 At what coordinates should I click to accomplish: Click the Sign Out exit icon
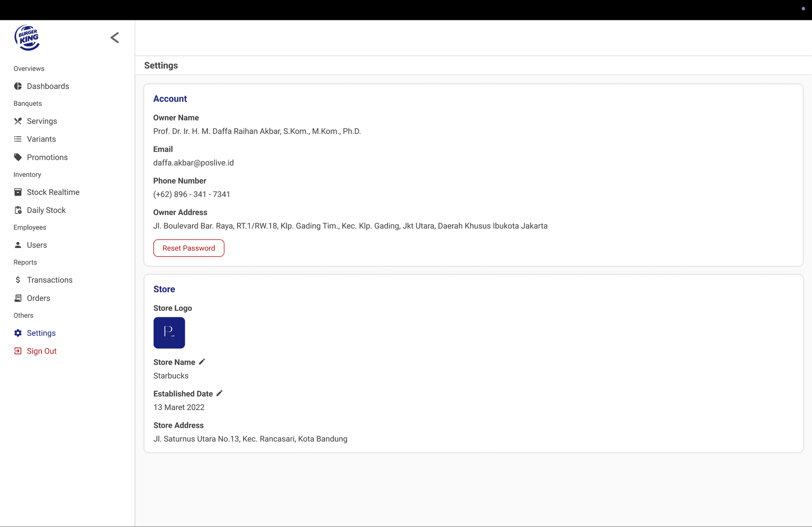pos(18,351)
